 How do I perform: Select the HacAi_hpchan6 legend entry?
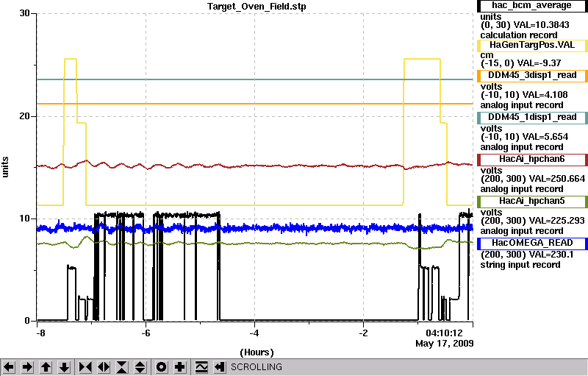click(532, 160)
